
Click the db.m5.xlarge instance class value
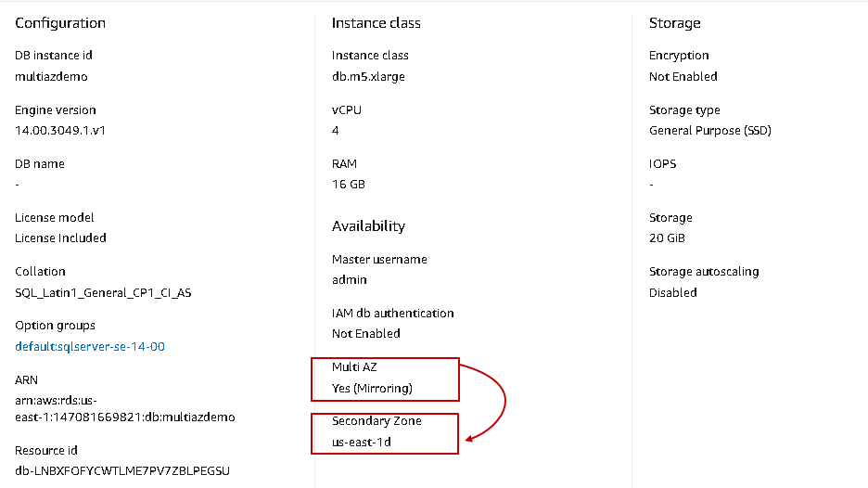click(368, 76)
